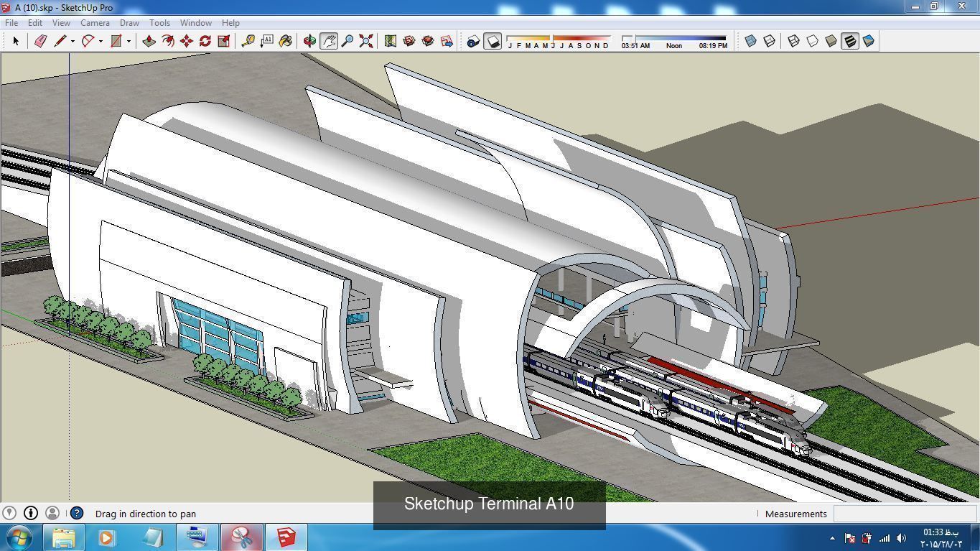Pick the Tape Measure tool

[248, 41]
